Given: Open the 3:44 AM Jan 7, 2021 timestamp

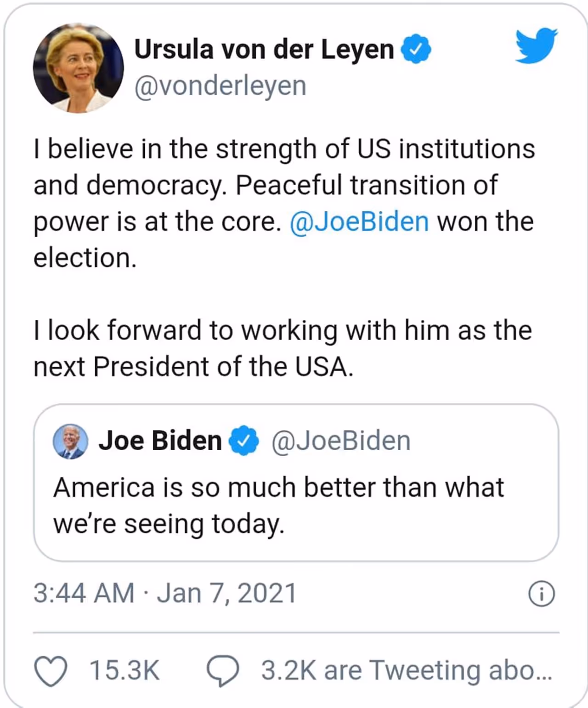Looking at the screenshot, I should tap(165, 593).
